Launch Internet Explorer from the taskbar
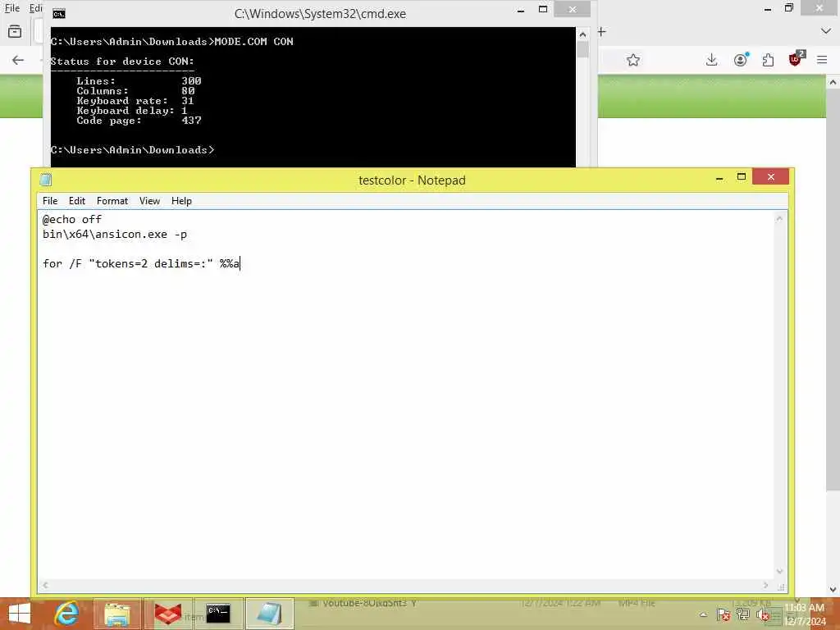 (x=67, y=614)
